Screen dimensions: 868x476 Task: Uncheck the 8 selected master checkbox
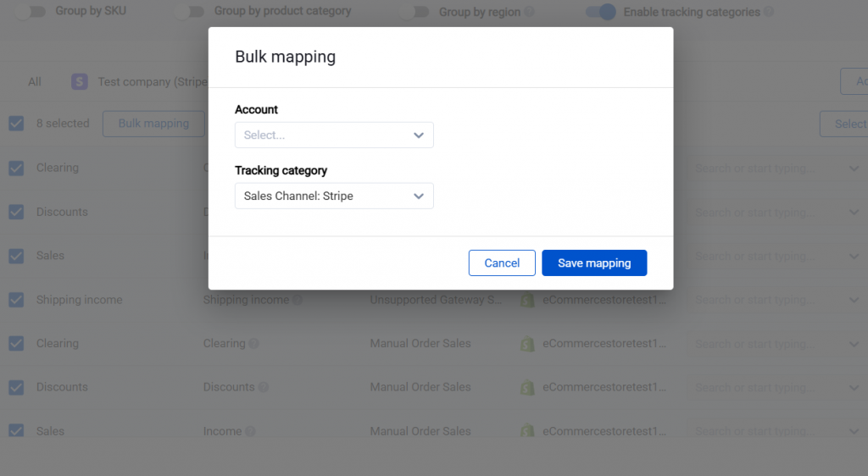coord(16,124)
